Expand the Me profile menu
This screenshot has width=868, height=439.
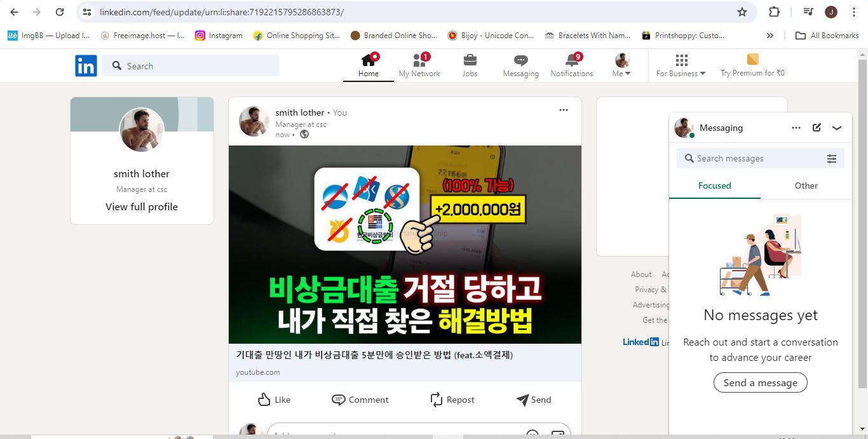(622, 65)
